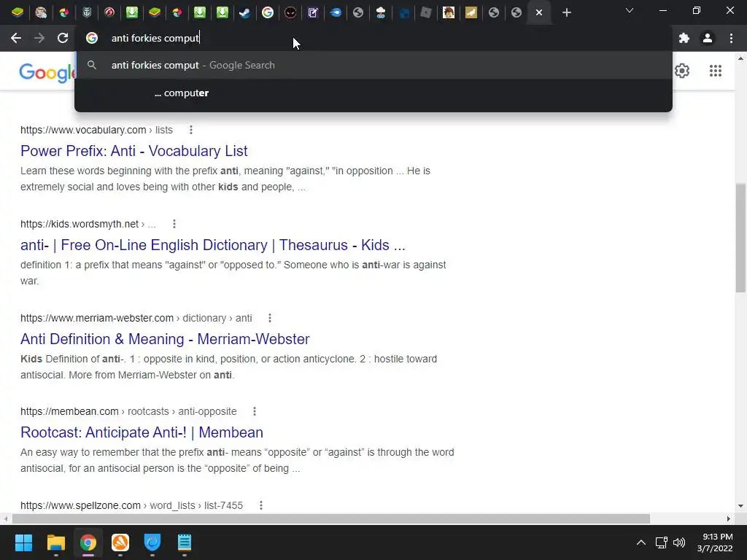Open Notepad app from taskbar
This screenshot has width=747, height=560.
tap(185, 542)
